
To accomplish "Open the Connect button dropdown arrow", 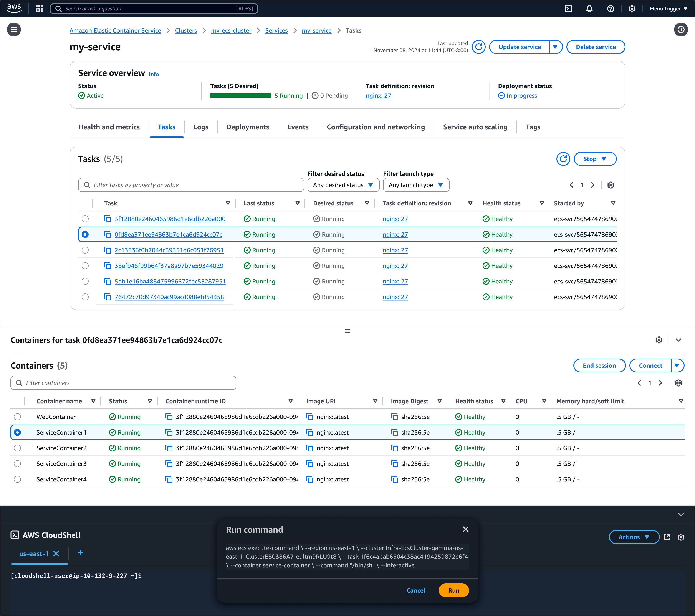I will pos(677,366).
